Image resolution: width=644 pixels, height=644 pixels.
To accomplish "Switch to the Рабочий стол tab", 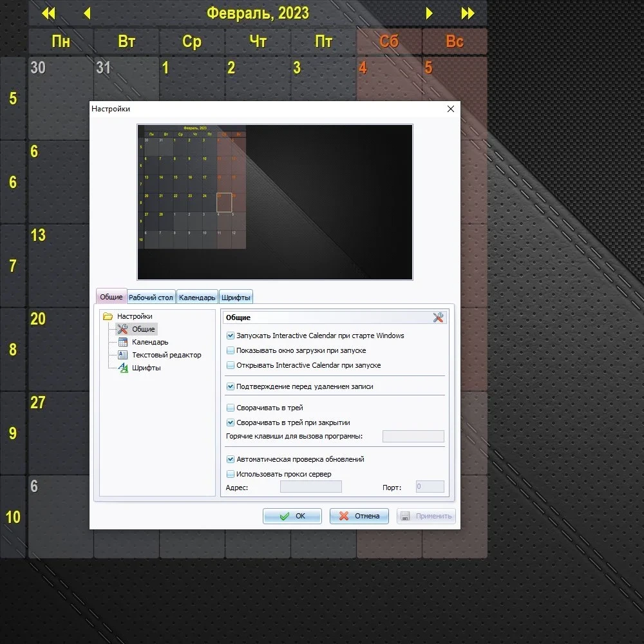I will tap(151, 298).
